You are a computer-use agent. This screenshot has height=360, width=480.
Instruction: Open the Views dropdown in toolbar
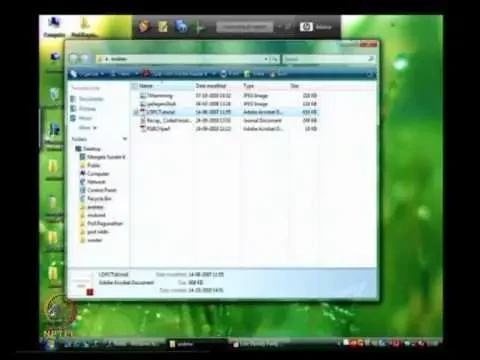tap(124, 74)
